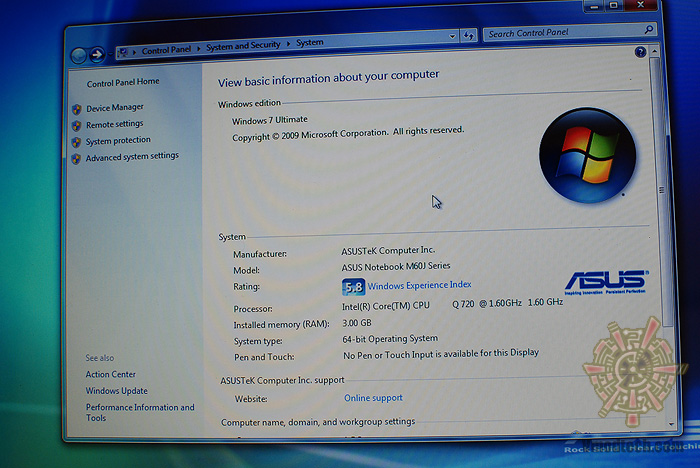Image resolution: width=700 pixels, height=468 pixels.
Task: Click the 'See also' label
Action: coord(100,358)
